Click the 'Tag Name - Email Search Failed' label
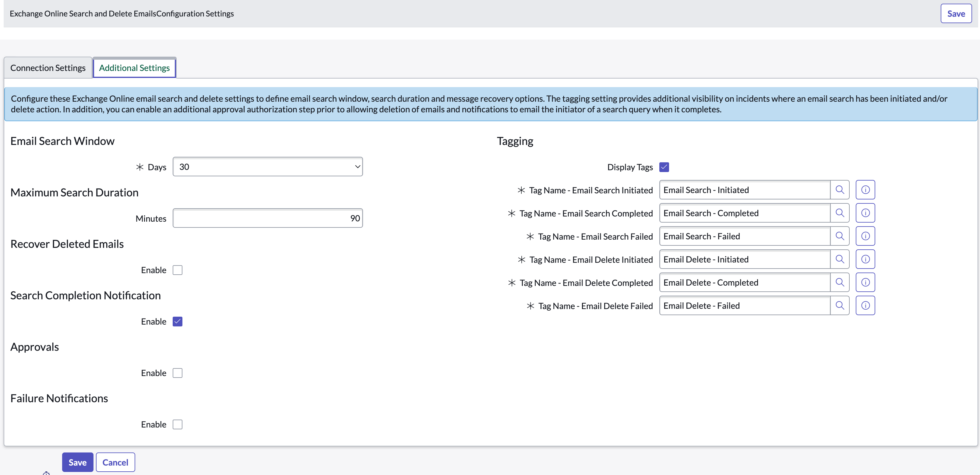 [x=595, y=237]
